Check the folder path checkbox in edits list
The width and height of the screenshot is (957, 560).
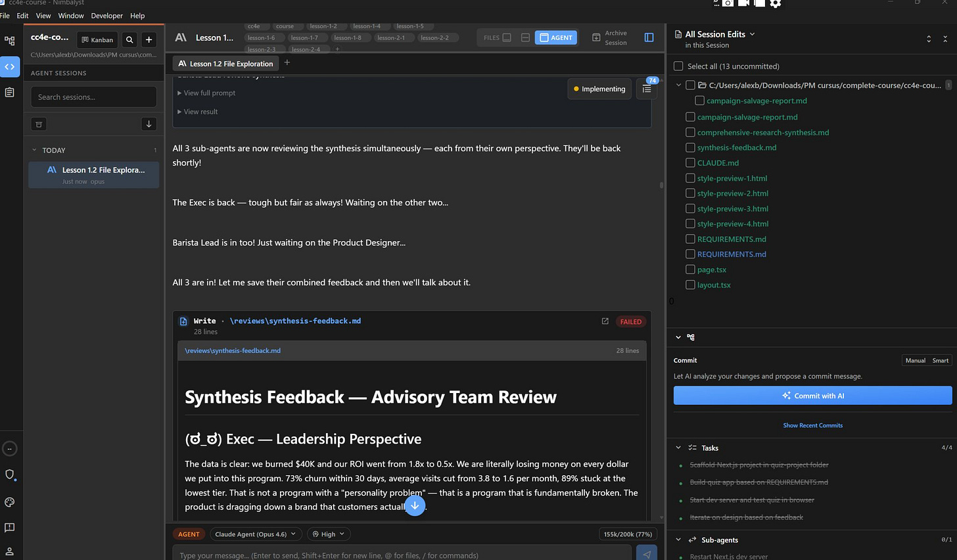pyautogui.click(x=690, y=85)
